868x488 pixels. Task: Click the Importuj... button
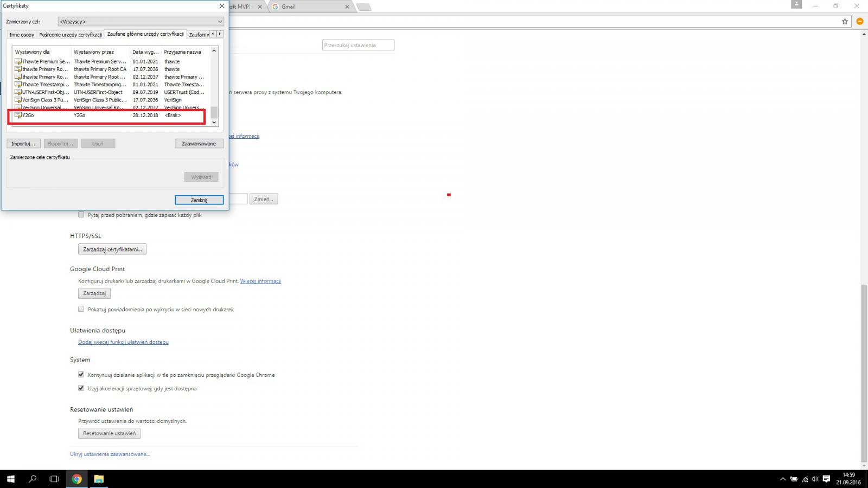(23, 144)
